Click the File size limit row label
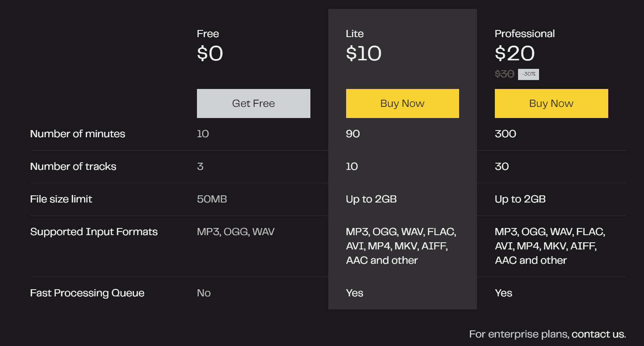 pos(61,199)
